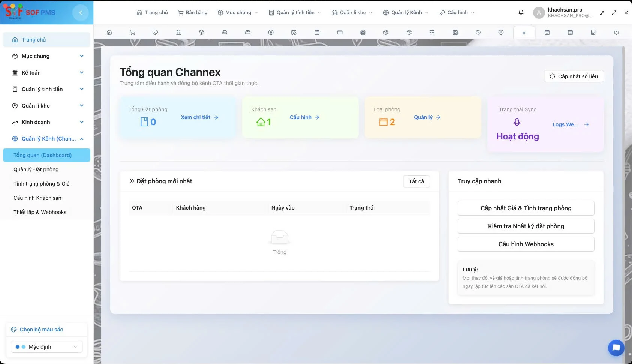
Task: Open the bank building toolbar icon
Action: tap(178, 33)
